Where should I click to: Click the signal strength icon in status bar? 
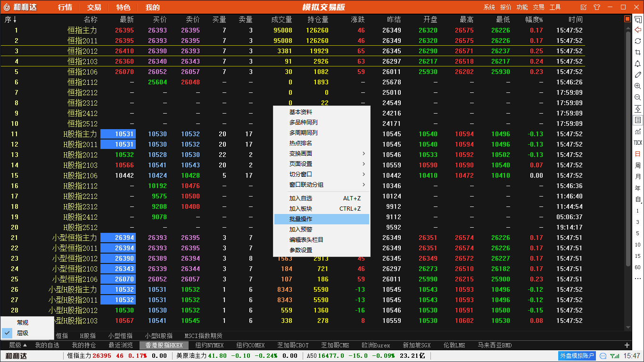click(x=615, y=356)
